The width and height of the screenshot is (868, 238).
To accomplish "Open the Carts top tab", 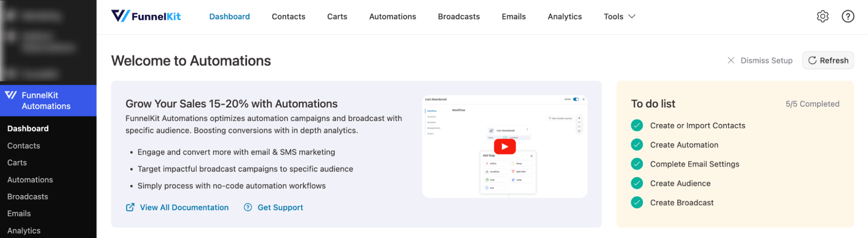I will [x=337, y=16].
